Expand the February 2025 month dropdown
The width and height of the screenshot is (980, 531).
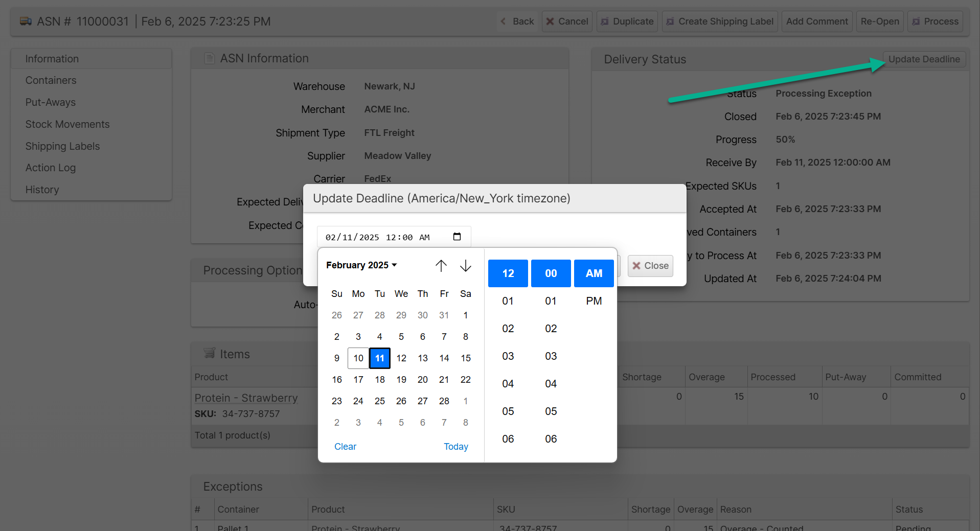(x=361, y=265)
